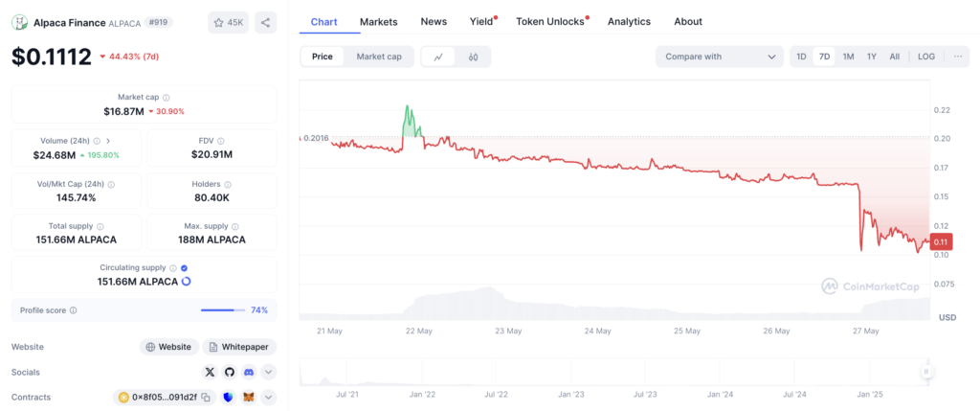
Task: Click the Profile score progress bar
Action: [222, 310]
